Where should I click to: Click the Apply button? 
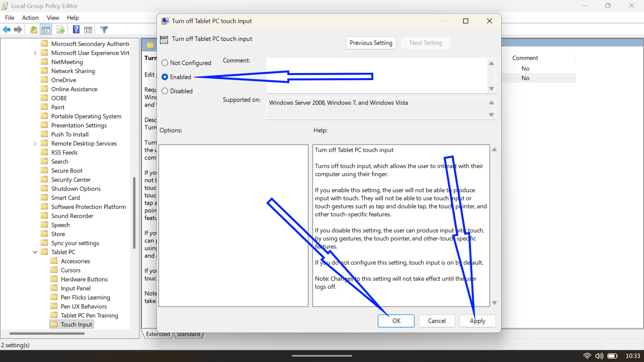[477, 321]
